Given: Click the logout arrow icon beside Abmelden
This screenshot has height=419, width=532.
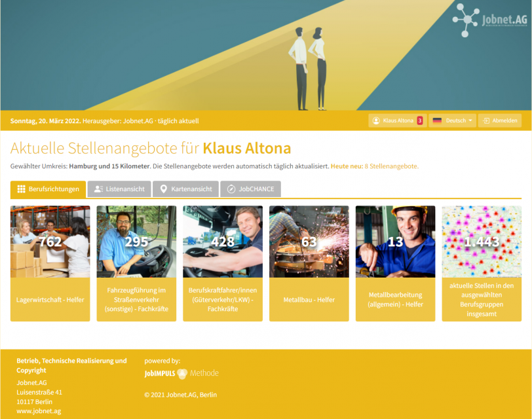Looking at the screenshot, I should (486, 120).
